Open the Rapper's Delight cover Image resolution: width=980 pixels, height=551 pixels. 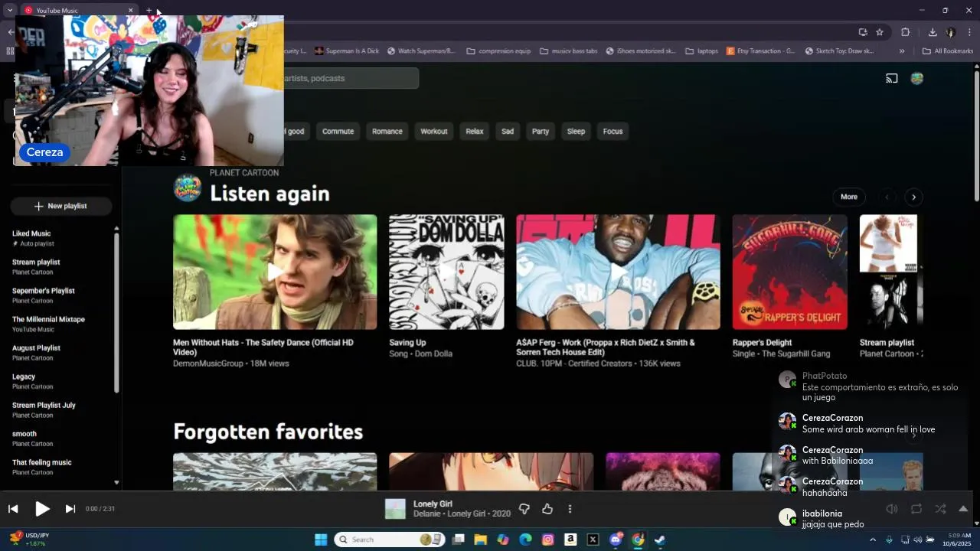pyautogui.click(x=789, y=272)
